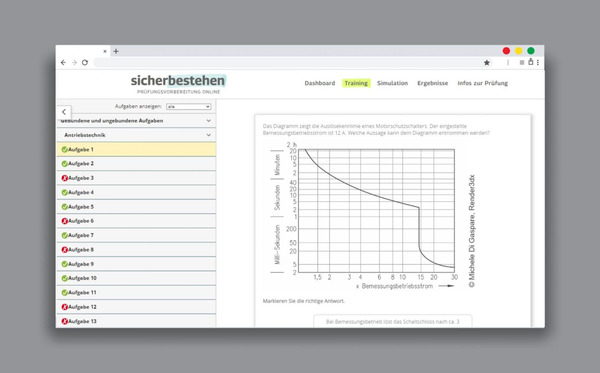Open Aufgabe 11
600x373 pixels.
point(136,293)
